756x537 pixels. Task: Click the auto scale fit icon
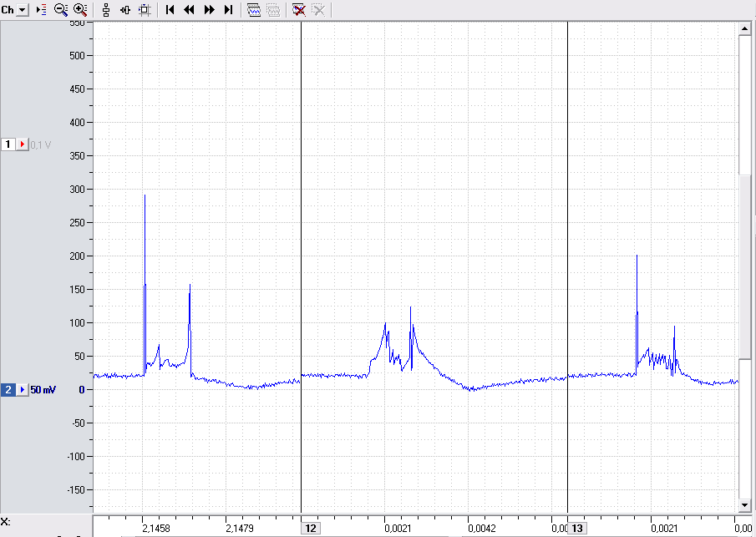click(145, 10)
